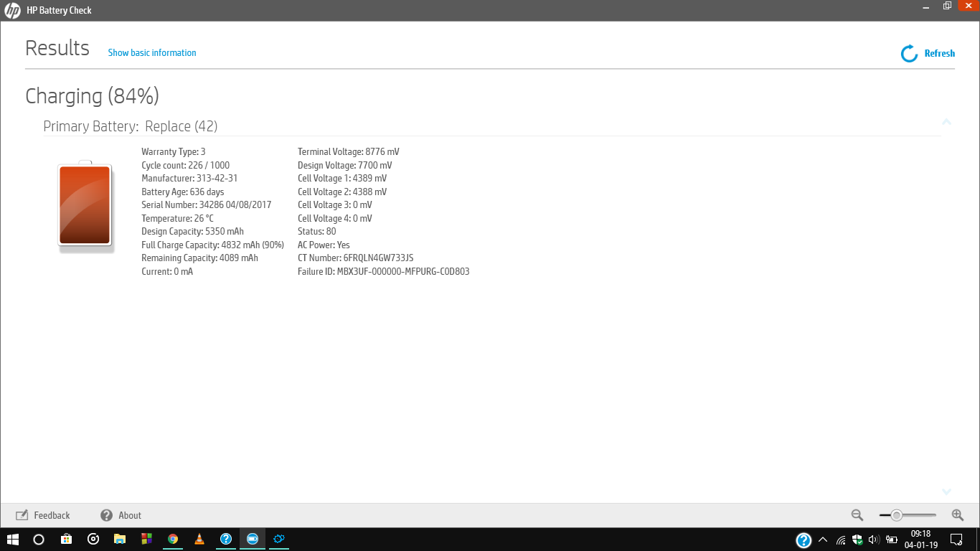Image resolution: width=980 pixels, height=551 pixels.
Task: Open Google Chrome from the taskbar
Action: 172,539
